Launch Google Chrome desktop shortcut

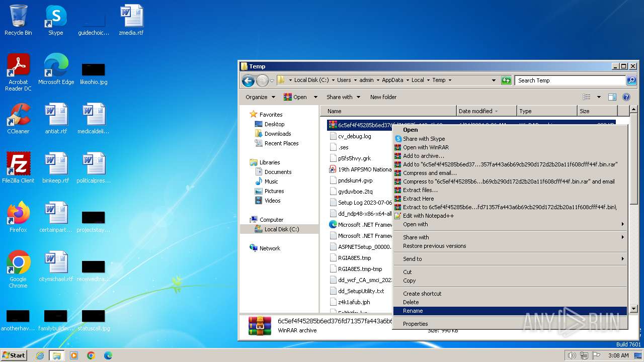pyautogui.click(x=18, y=269)
